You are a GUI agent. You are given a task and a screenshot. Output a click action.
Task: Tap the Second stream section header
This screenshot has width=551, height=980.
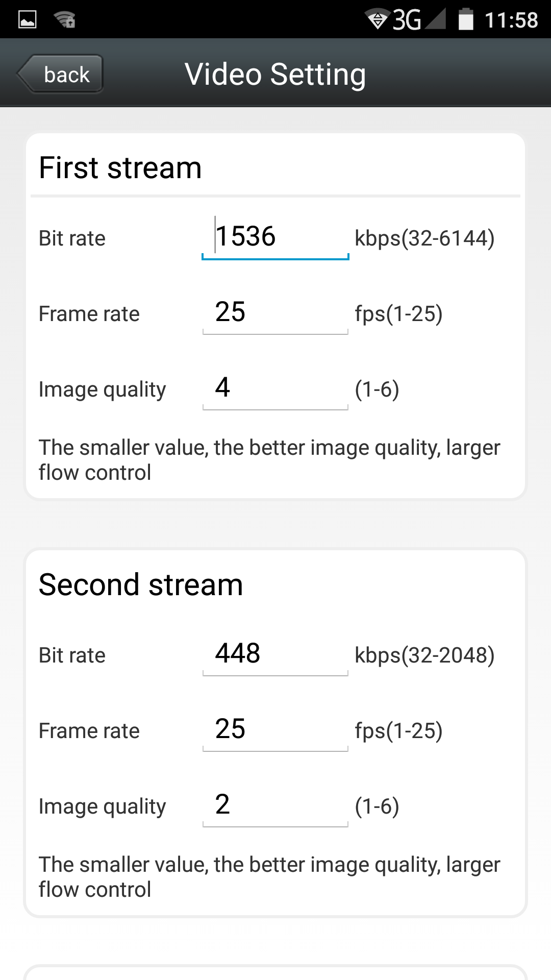[141, 584]
